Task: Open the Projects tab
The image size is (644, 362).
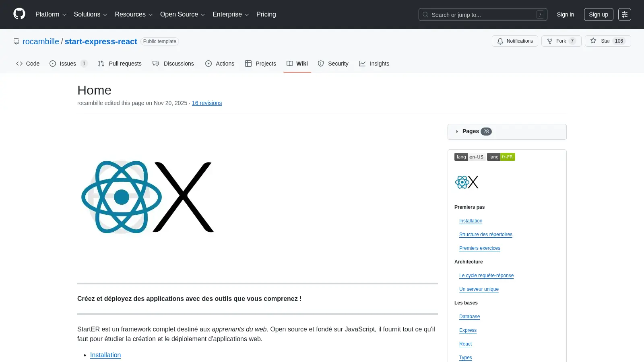Action: 260,64
